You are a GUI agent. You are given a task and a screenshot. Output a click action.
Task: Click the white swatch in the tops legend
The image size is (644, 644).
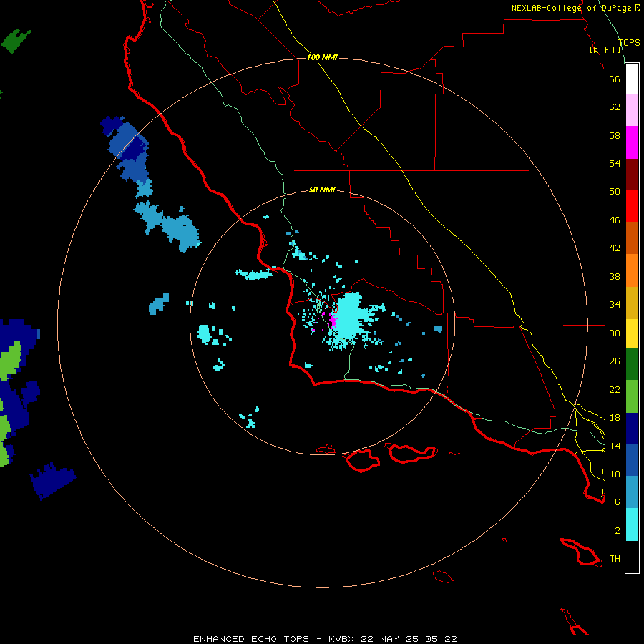[632, 79]
